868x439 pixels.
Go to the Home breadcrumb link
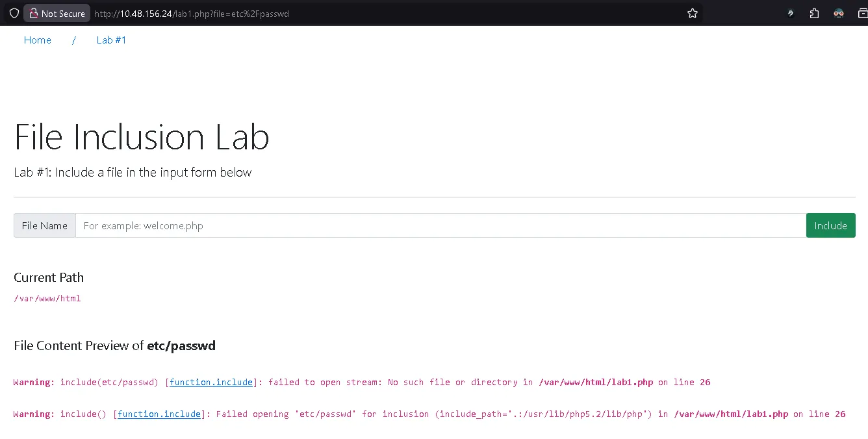click(x=37, y=40)
